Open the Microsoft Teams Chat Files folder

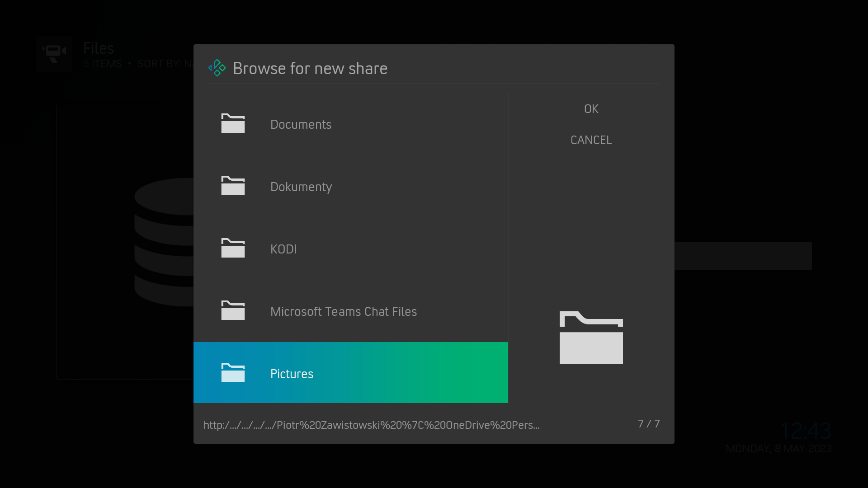coord(344,311)
